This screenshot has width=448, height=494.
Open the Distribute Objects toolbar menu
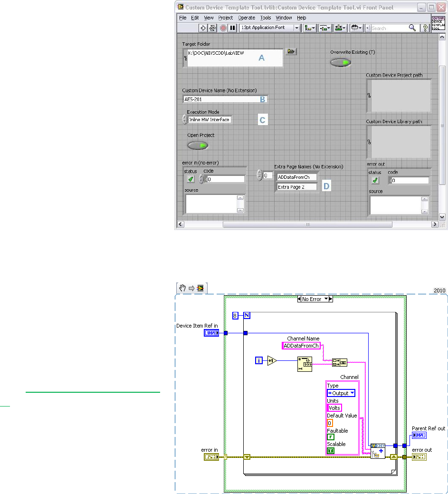[324, 28]
